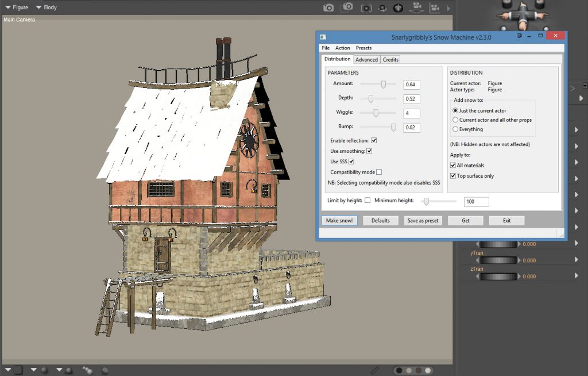Screen dimensions: 588x376
Task: Click the black sphere icon in viewport toolbar
Action: click(x=397, y=8)
